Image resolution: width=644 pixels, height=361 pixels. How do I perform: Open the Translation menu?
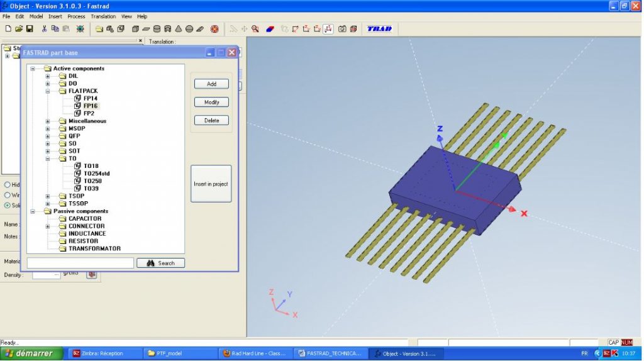103,16
